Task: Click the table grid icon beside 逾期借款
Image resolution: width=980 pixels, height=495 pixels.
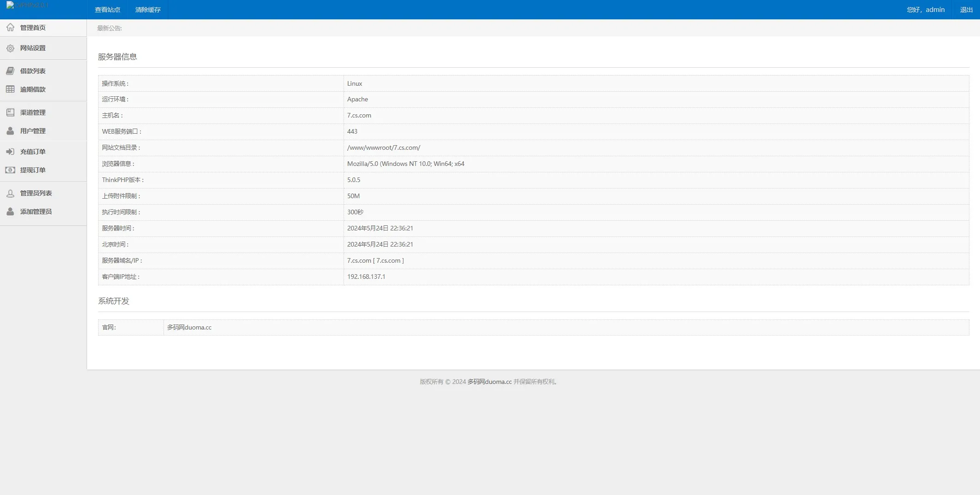Action: 10,89
